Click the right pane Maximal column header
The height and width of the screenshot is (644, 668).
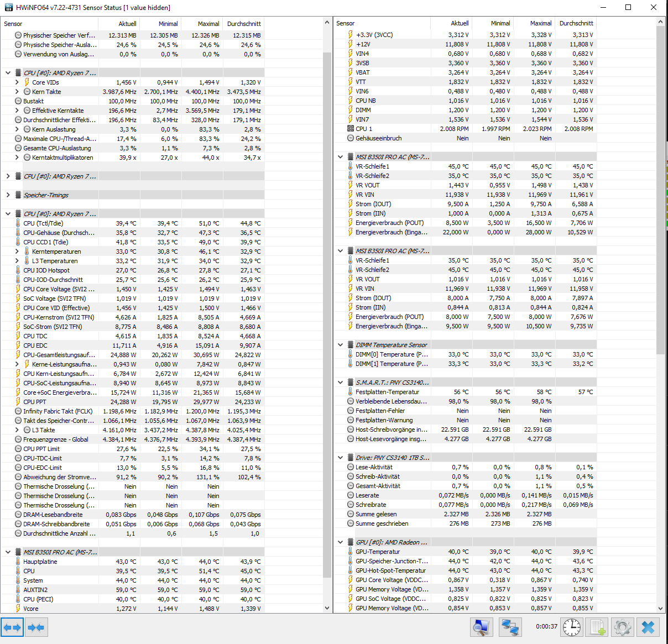(x=534, y=23)
